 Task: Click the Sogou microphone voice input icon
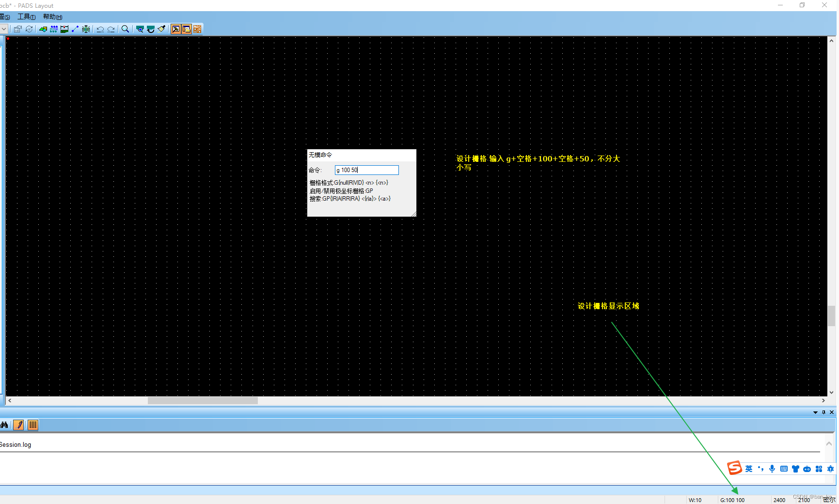click(x=772, y=469)
